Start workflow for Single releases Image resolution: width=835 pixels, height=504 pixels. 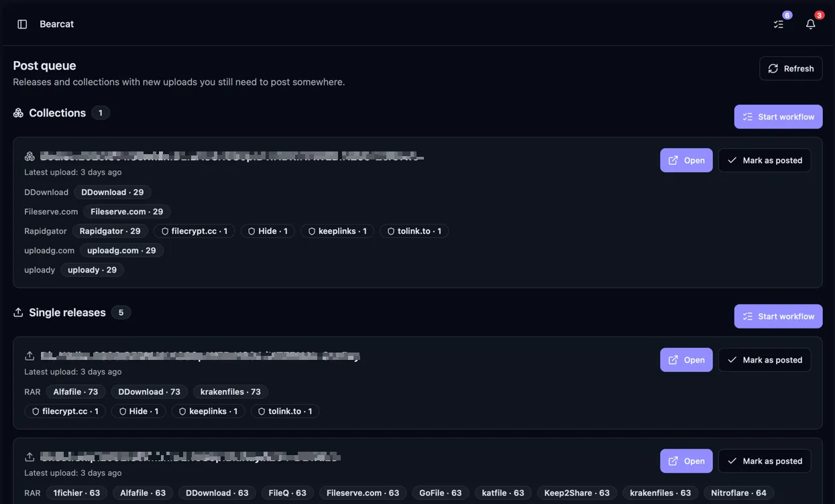[778, 316]
